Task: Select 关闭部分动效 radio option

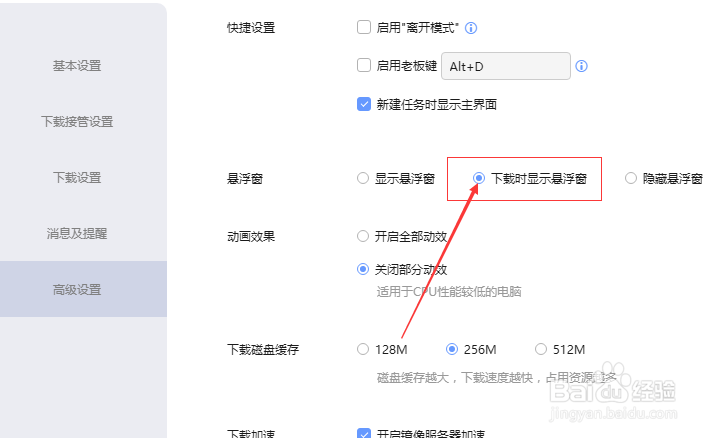Action: (363, 269)
